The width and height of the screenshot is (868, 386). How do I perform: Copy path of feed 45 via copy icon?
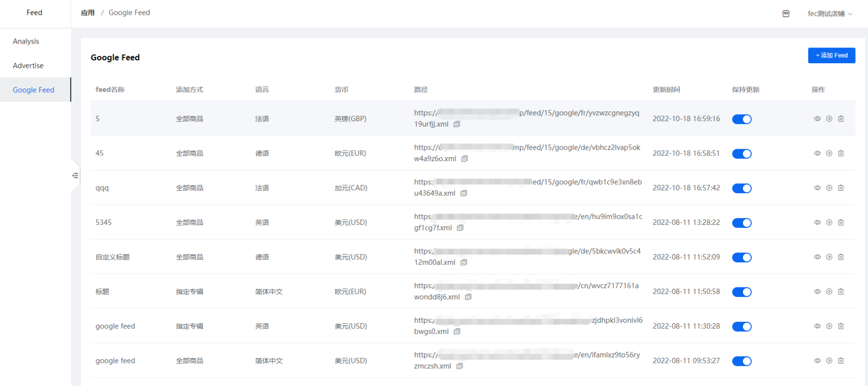(465, 159)
